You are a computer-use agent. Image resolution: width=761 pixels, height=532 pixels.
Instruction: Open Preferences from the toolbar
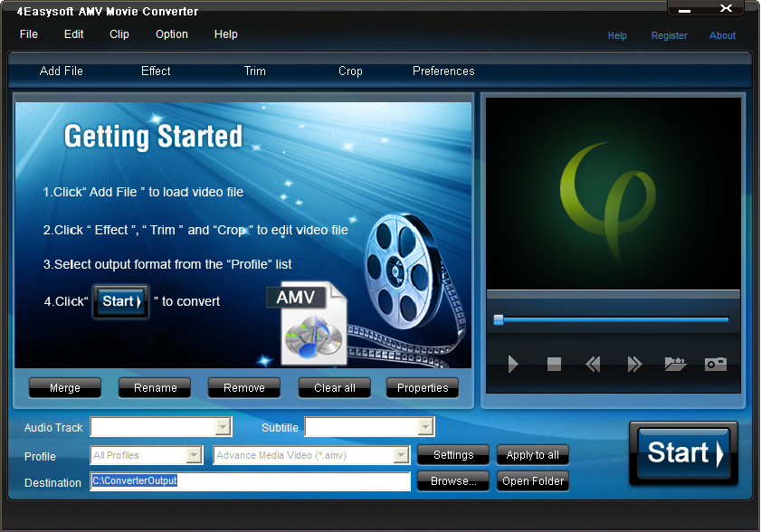tap(443, 71)
